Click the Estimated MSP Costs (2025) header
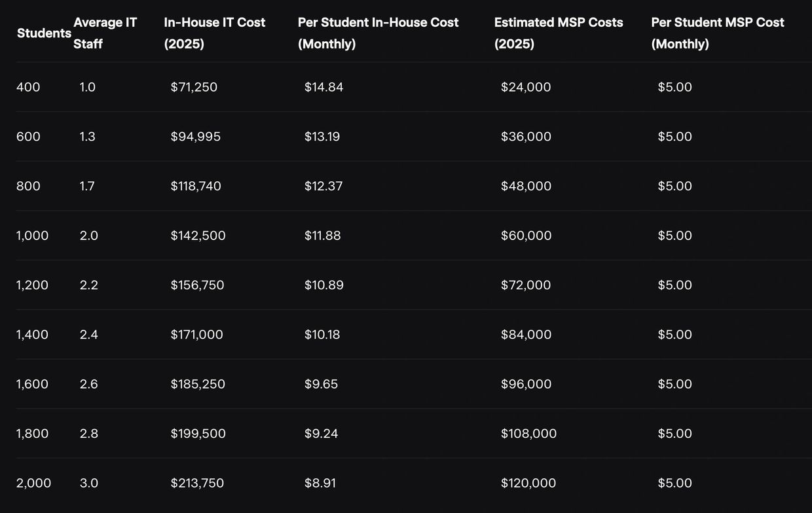 click(558, 33)
